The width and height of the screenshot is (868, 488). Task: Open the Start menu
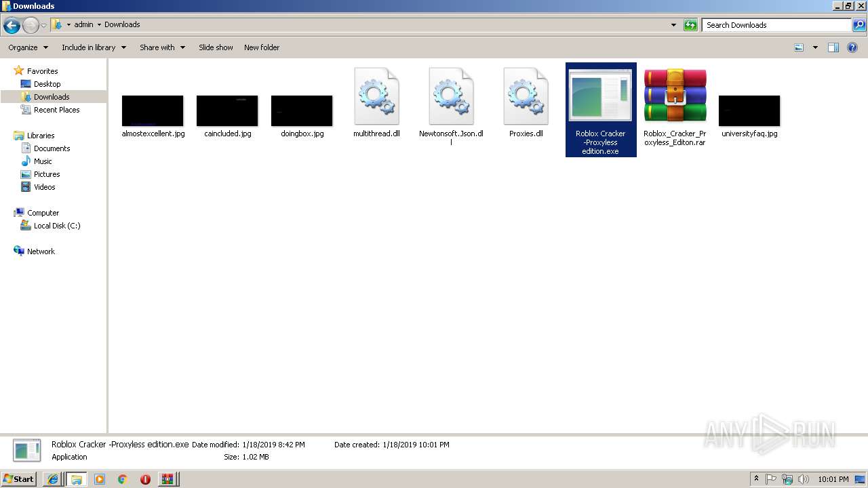[18, 479]
